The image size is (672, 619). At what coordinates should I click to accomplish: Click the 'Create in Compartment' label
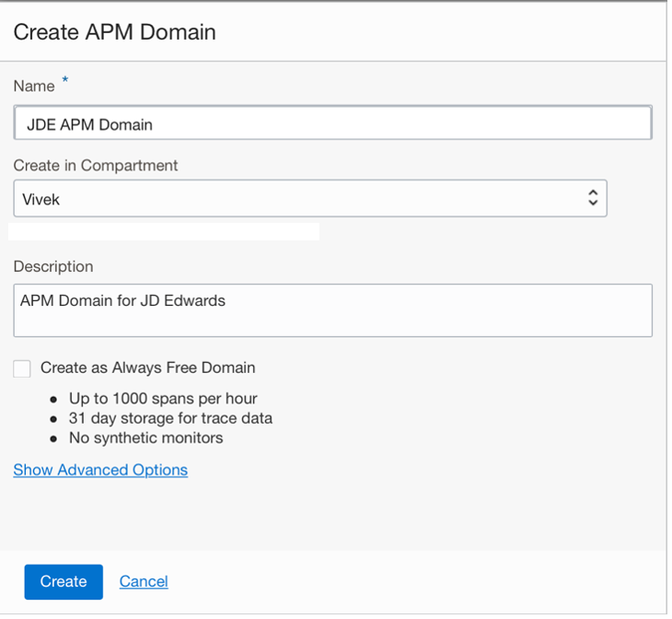(96, 166)
